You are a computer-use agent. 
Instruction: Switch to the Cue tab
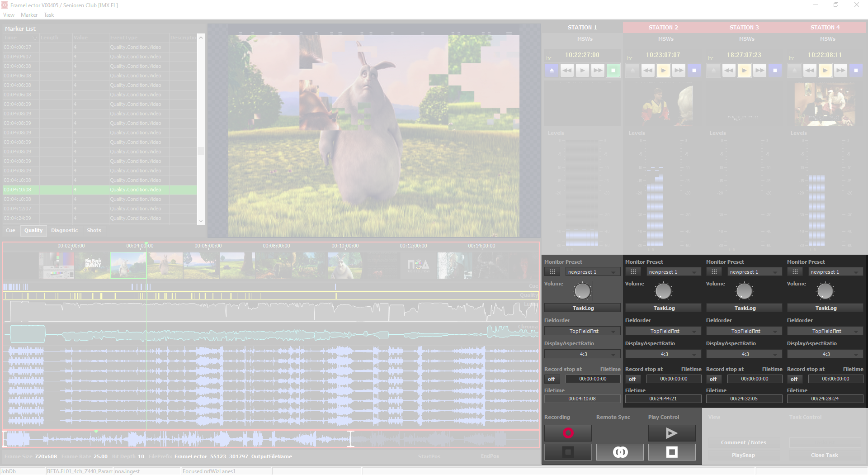pyautogui.click(x=10, y=230)
